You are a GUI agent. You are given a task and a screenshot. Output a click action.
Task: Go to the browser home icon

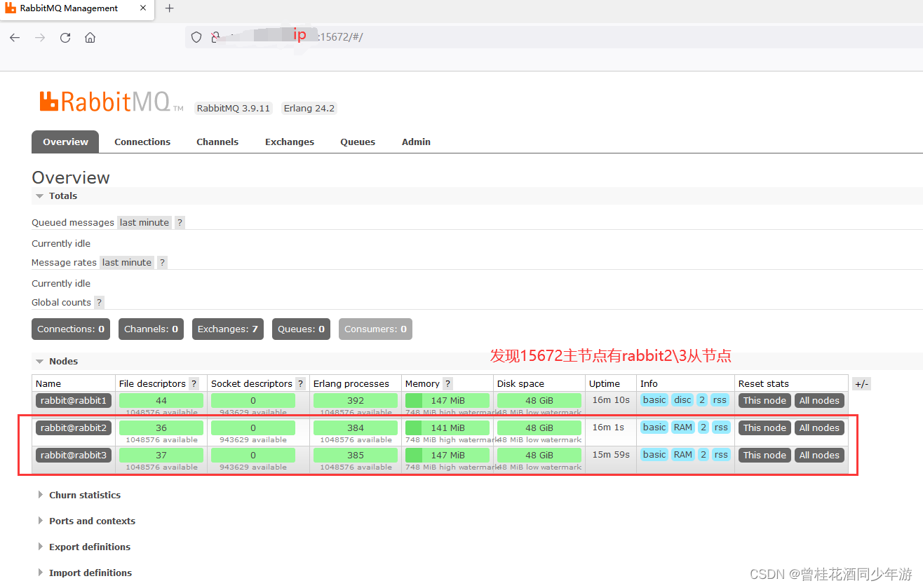tap(90, 38)
